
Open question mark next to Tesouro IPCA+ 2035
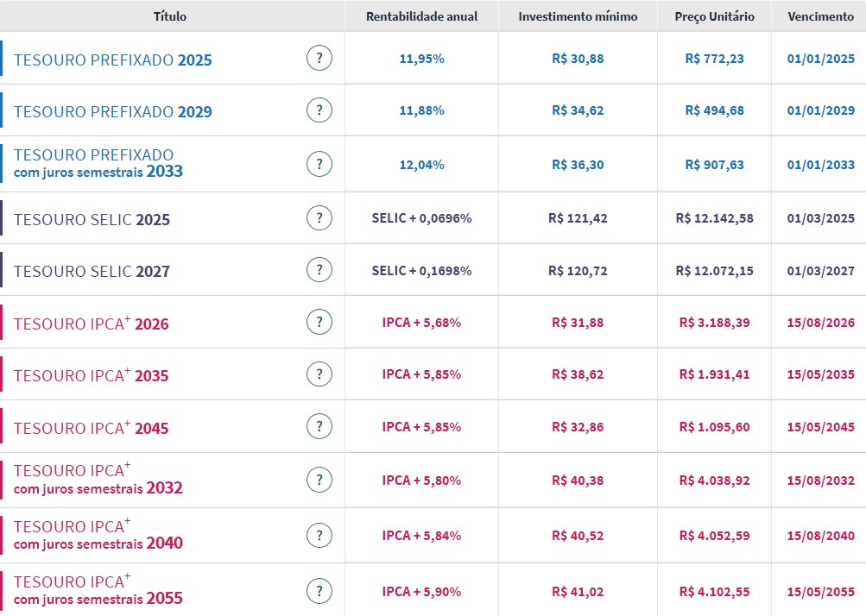click(x=319, y=374)
